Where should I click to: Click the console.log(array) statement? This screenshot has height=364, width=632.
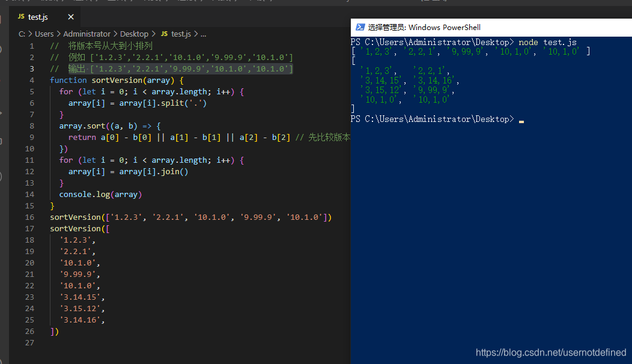[100, 194]
